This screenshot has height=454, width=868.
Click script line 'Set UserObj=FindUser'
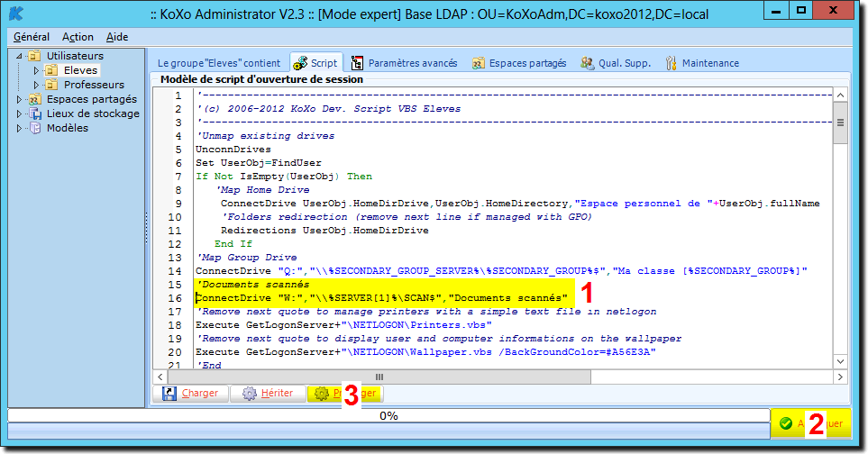tap(259, 162)
